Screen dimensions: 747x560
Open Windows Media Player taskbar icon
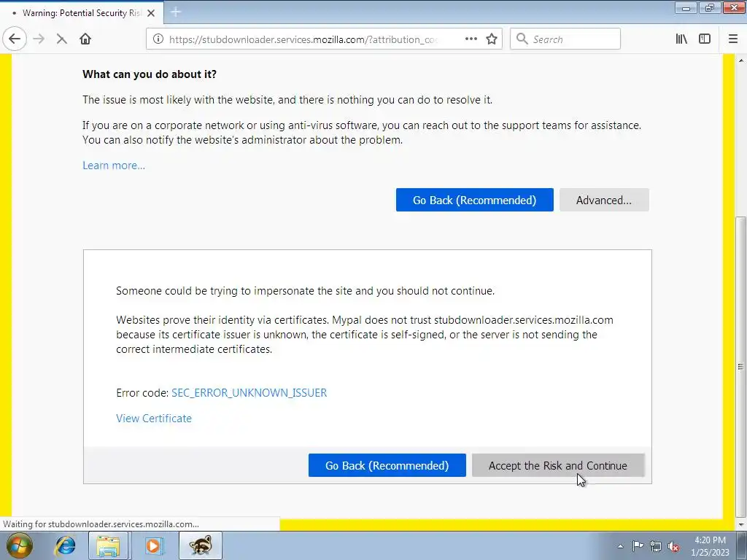pos(153,545)
